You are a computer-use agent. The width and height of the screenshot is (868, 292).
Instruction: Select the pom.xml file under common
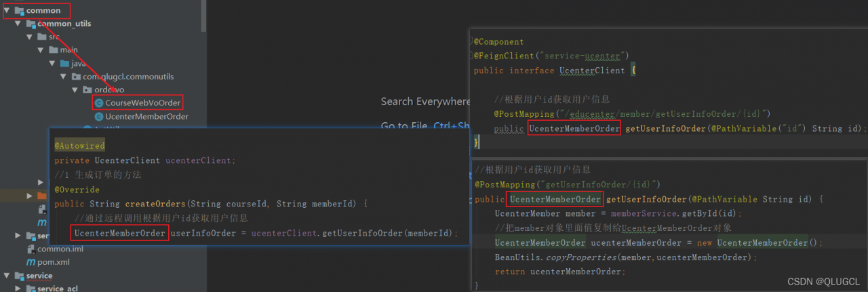tap(54, 262)
